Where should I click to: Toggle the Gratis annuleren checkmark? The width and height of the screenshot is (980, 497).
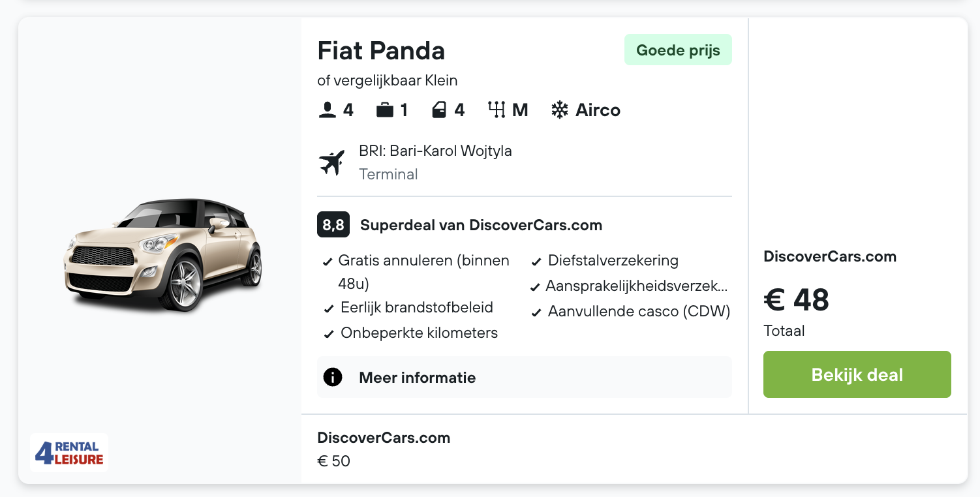point(328,260)
